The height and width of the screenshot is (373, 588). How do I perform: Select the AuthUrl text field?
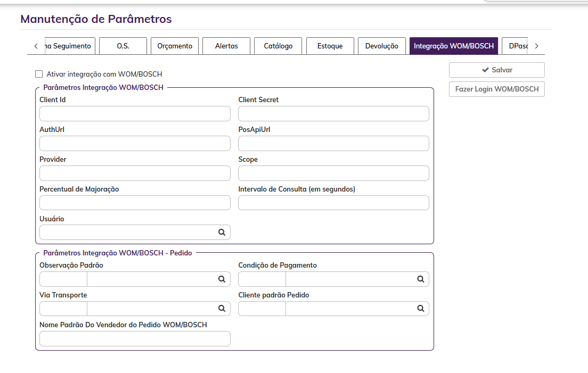(x=135, y=144)
